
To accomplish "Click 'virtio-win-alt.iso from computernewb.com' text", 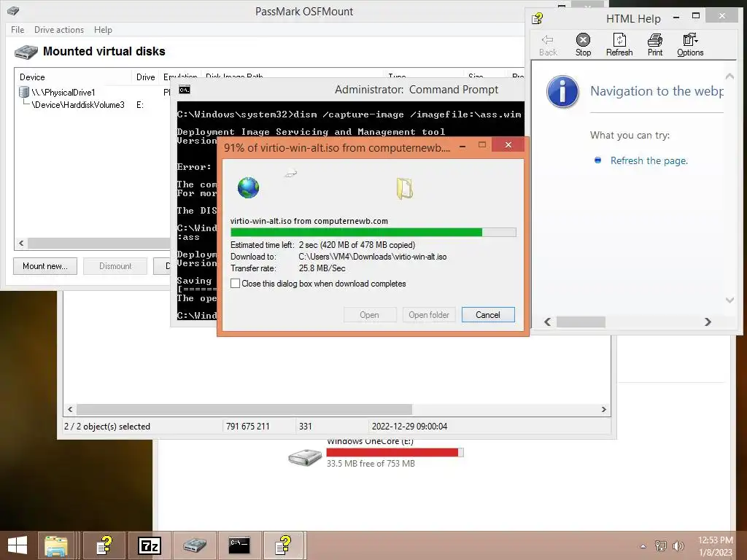I will point(309,221).
